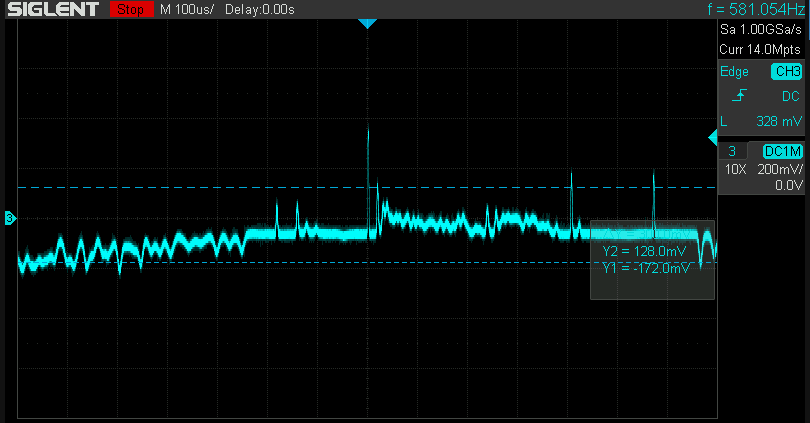
Task: Select the CH3 trigger source badge
Action: pyautogui.click(x=786, y=72)
